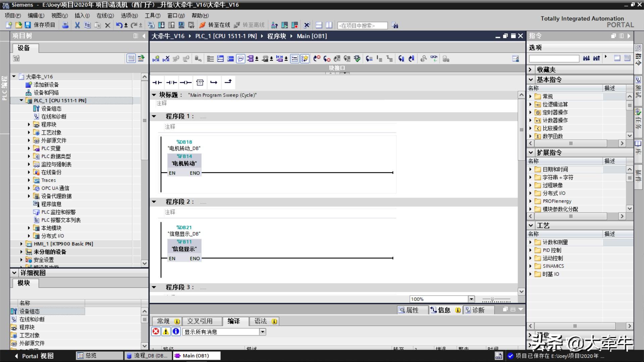Image resolution: width=644 pixels, height=362 pixels.
Task: Open the zoom percentage dropdown
Action: 471,299
